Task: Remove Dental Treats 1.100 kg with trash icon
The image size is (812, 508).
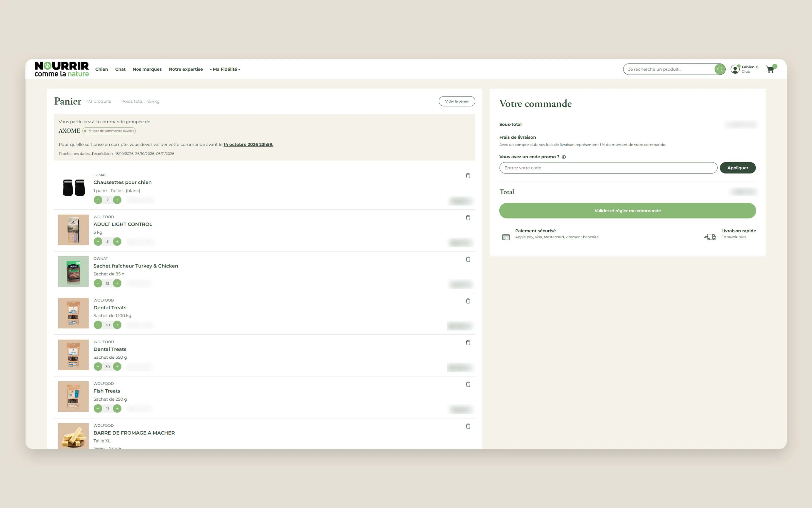Action: coord(468,301)
